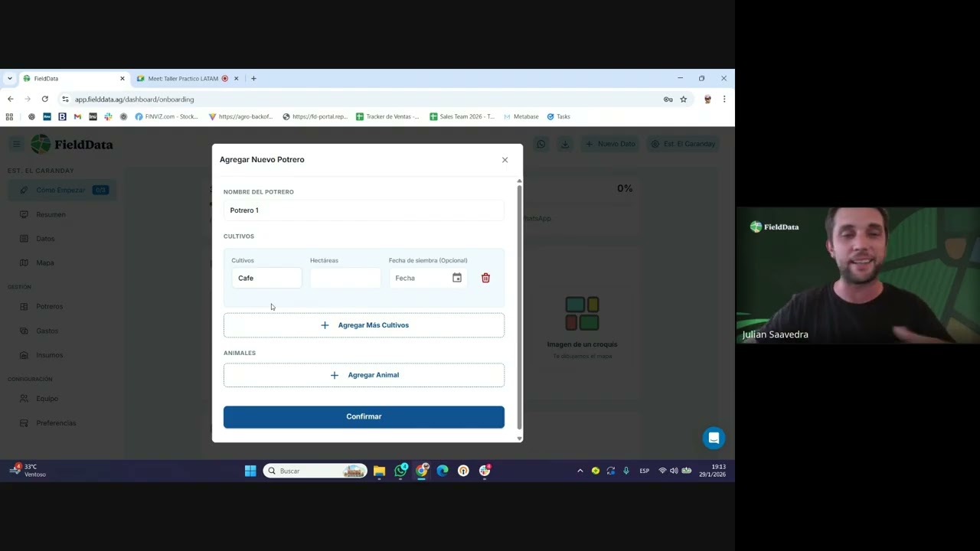Open Metabase bookmark
Image resolution: width=980 pixels, height=551 pixels.
pyautogui.click(x=521, y=116)
